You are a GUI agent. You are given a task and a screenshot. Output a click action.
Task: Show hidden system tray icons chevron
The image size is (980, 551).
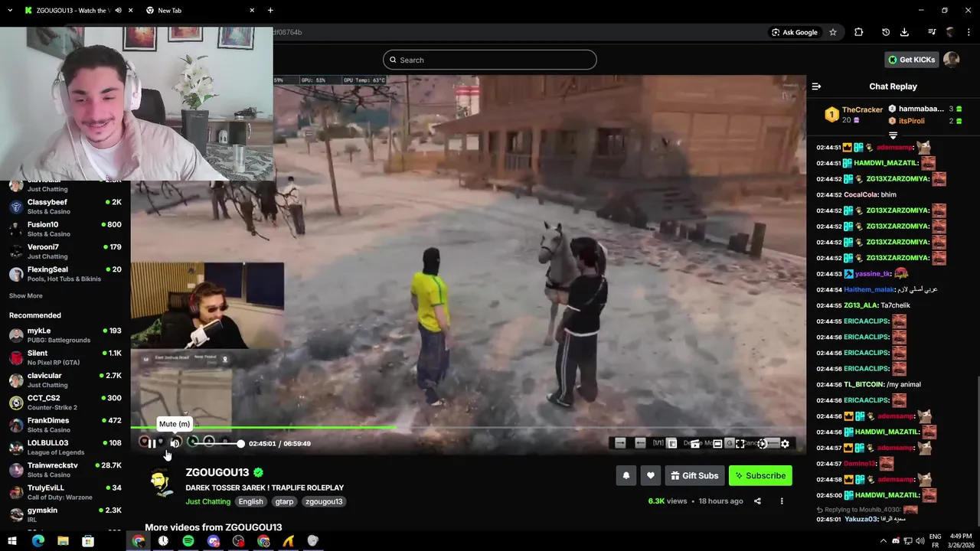click(883, 541)
